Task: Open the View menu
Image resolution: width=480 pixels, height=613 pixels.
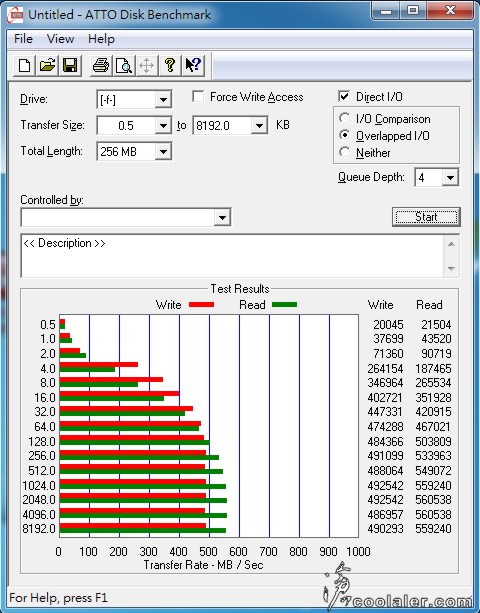Action: (x=60, y=39)
